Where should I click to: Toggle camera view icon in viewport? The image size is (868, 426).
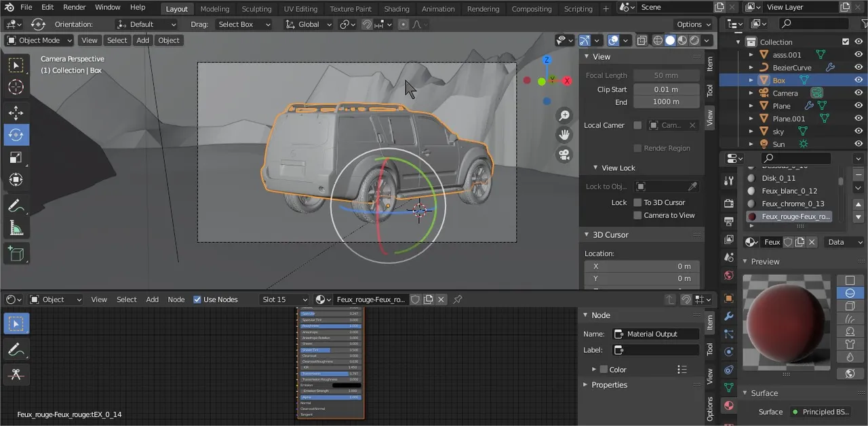pos(564,155)
